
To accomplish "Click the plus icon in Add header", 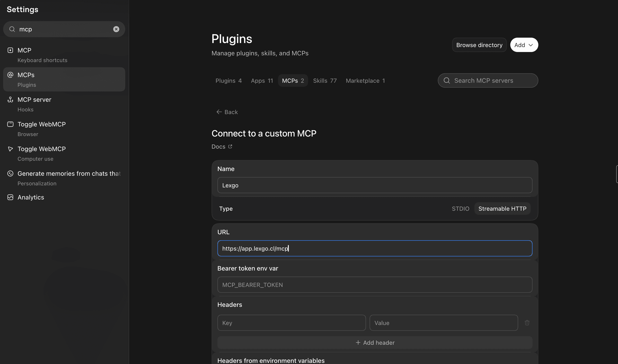I will click(x=358, y=342).
